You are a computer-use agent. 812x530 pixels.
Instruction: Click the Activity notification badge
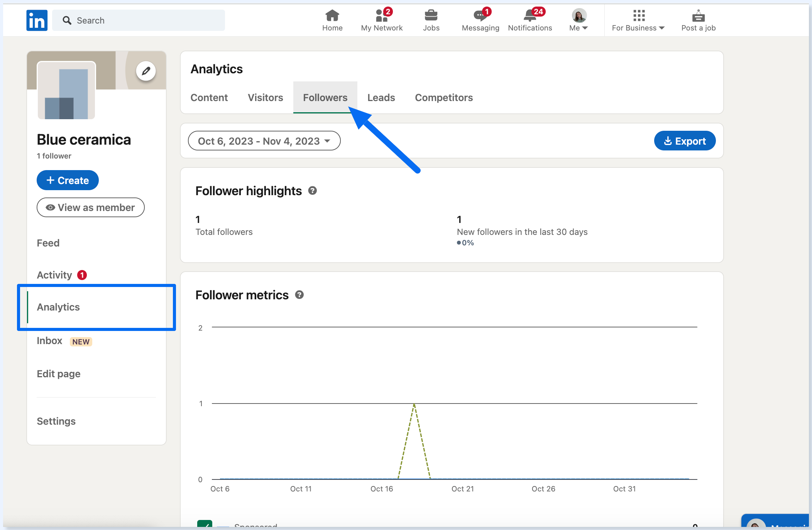coord(82,275)
